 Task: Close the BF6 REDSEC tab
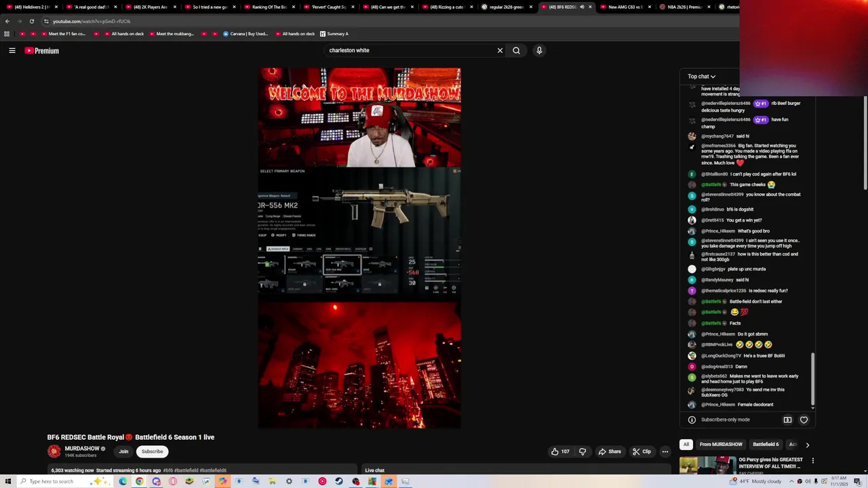click(590, 7)
